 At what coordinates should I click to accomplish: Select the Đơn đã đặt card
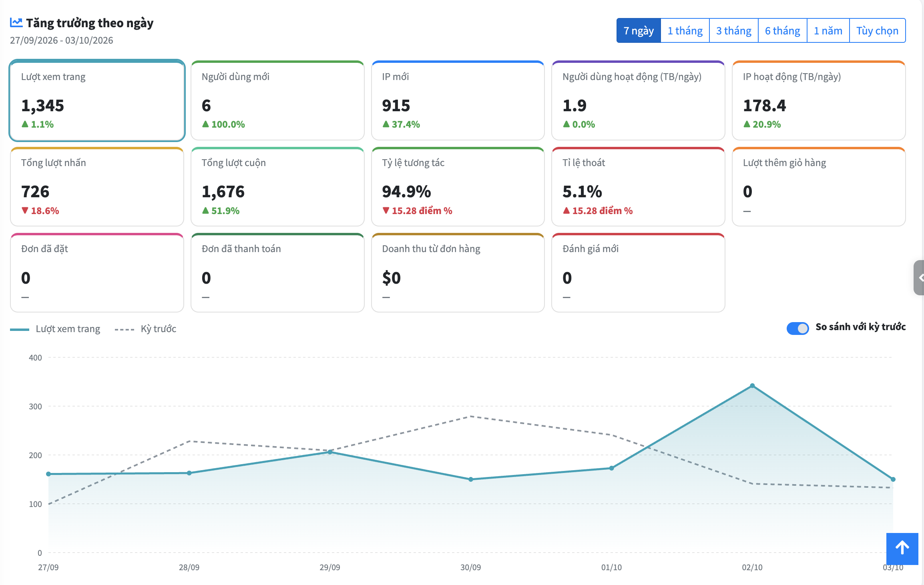(97, 272)
